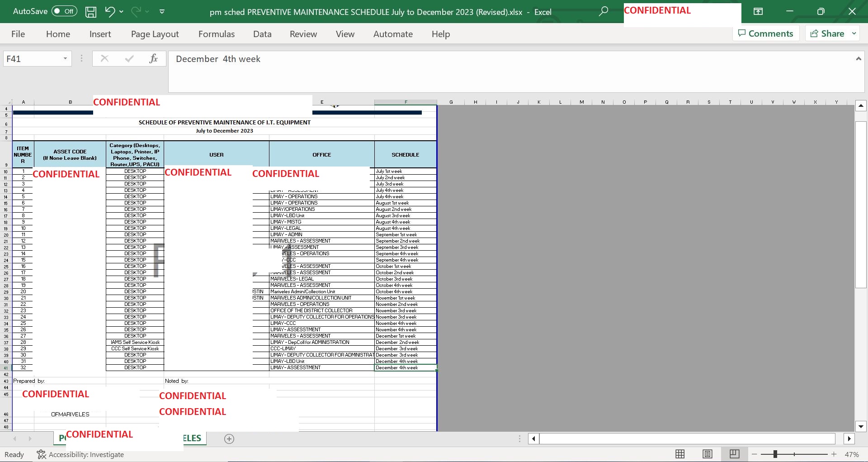Select the 'LIMAY-LEGAL' office cell

tap(322, 229)
